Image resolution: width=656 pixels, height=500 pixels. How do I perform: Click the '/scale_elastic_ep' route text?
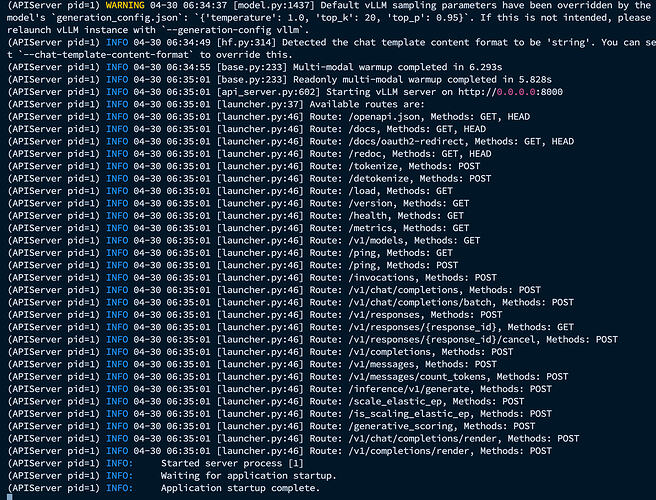[395, 402]
